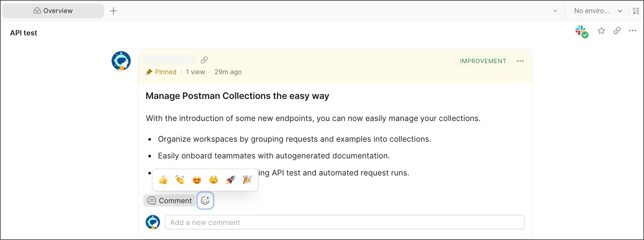Viewport: 644px width, 240px height.
Task: Open the No environment dropdown
Action: pyautogui.click(x=598, y=11)
